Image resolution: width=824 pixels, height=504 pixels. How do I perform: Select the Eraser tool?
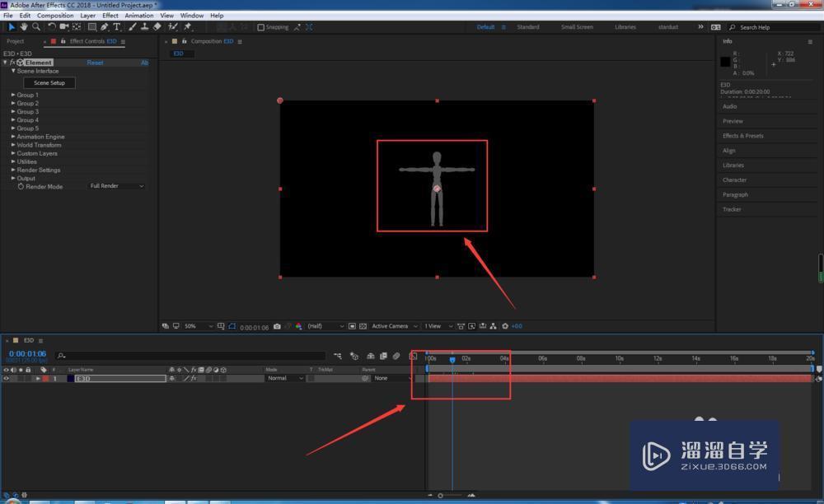[157, 26]
